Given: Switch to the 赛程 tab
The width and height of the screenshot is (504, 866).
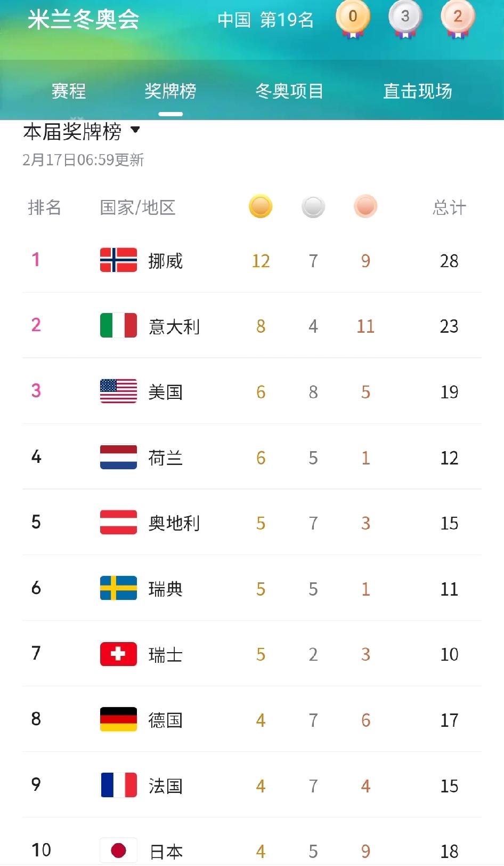Looking at the screenshot, I should click(x=69, y=91).
